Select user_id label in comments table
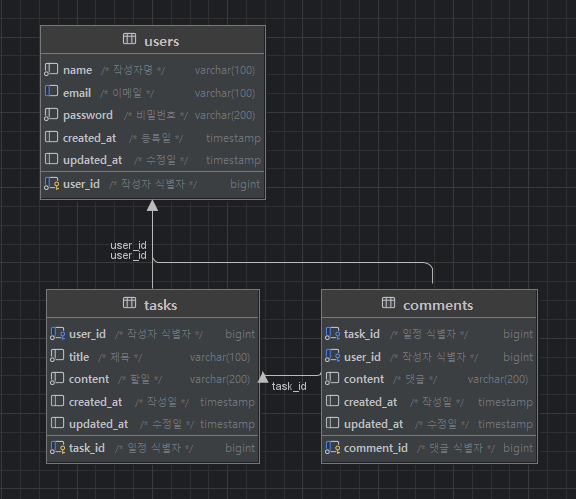Screen dimensions: 576x499 pos(362,357)
